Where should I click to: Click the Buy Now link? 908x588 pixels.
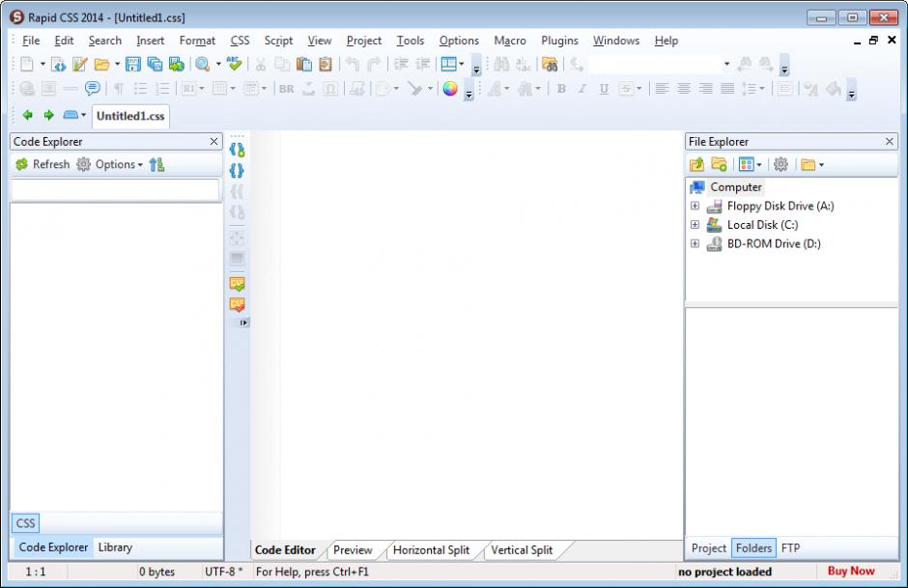pos(851,571)
